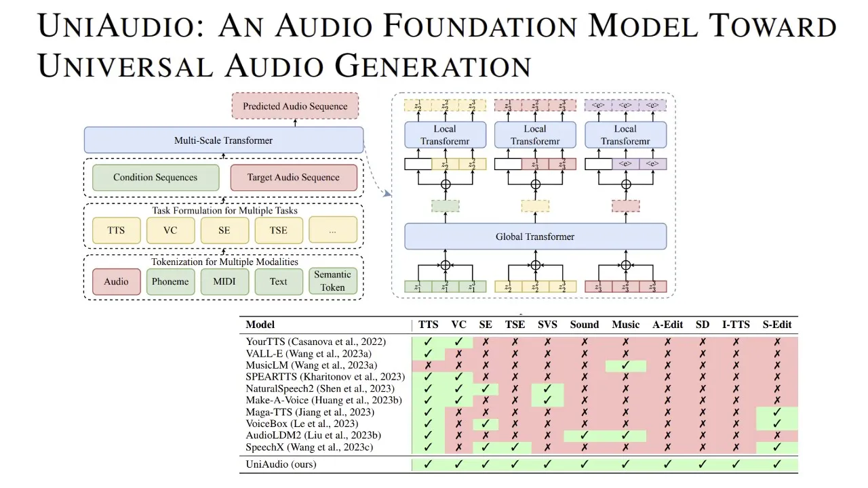This screenshot has width=868, height=488.
Task: Select the Predicted Audio Sequence box
Action: point(295,106)
